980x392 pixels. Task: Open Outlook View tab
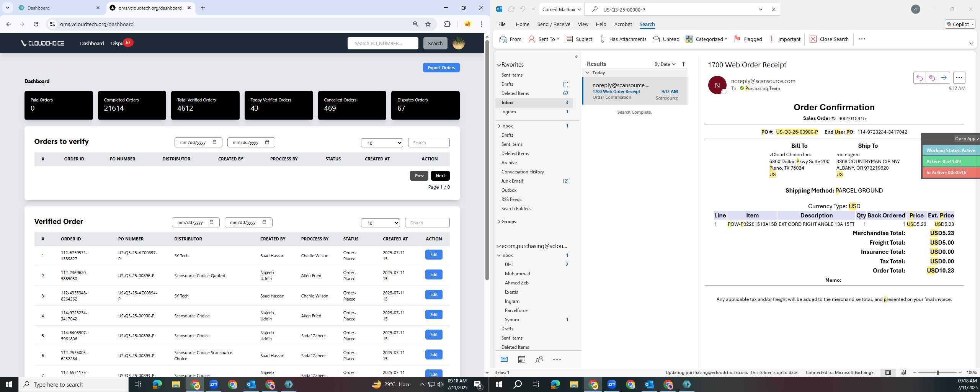583,24
